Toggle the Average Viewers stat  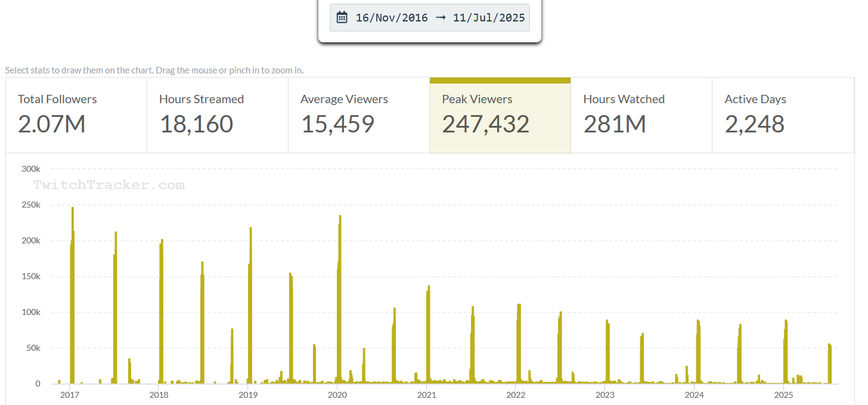[x=359, y=115]
